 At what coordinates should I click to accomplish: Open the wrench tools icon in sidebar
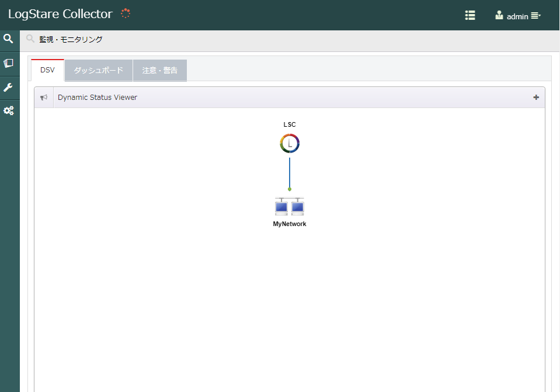(8, 87)
